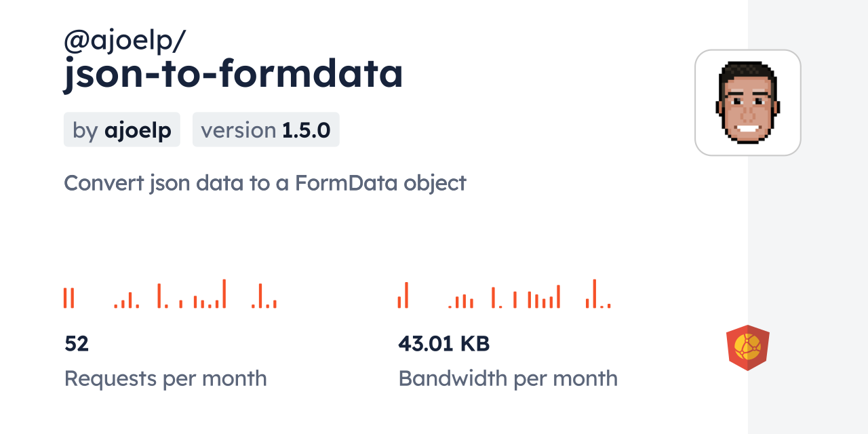
Task: Click the "52" requests count
Action: point(77,344)
